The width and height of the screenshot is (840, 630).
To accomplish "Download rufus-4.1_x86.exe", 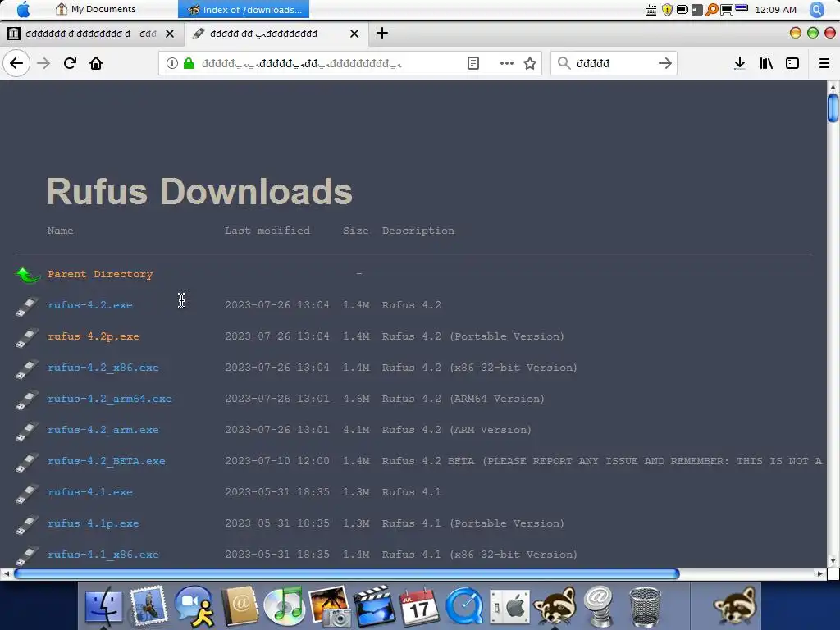I will click(x=103, y=554).
